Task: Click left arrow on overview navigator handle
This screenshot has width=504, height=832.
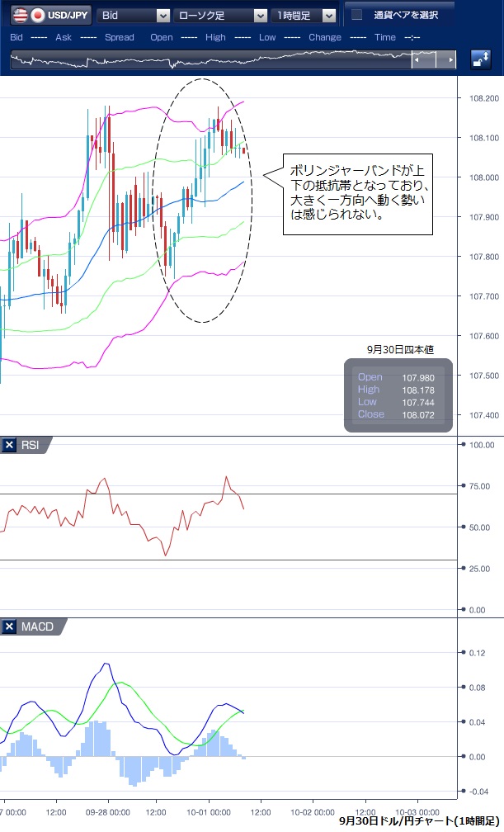Action: pos(418,61)
